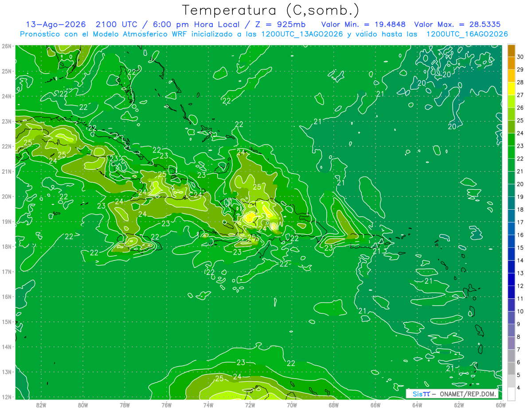Pick the dark blue band between 12 and 13

(x=511, y=279)
